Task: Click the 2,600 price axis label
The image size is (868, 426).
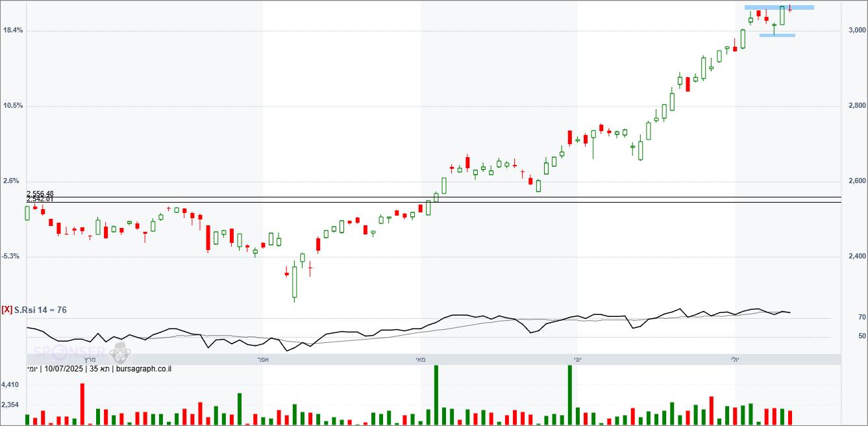Action: tap(857, 181)
